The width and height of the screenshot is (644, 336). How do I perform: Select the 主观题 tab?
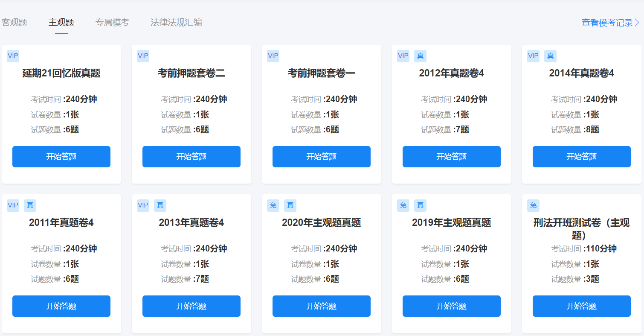tap(61, 23)
